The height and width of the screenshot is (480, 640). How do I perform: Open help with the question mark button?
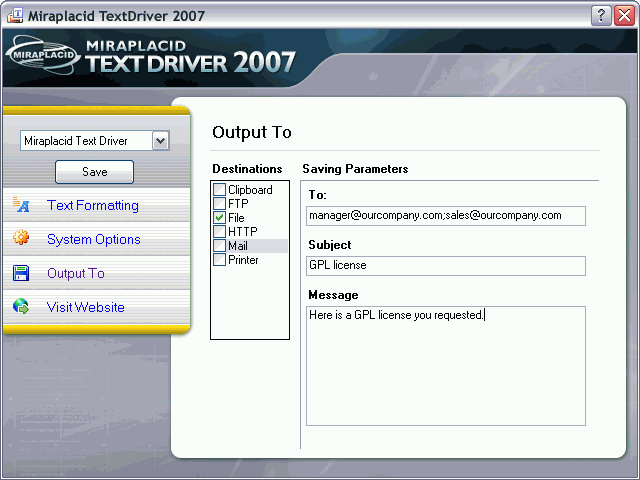point(601,16)
